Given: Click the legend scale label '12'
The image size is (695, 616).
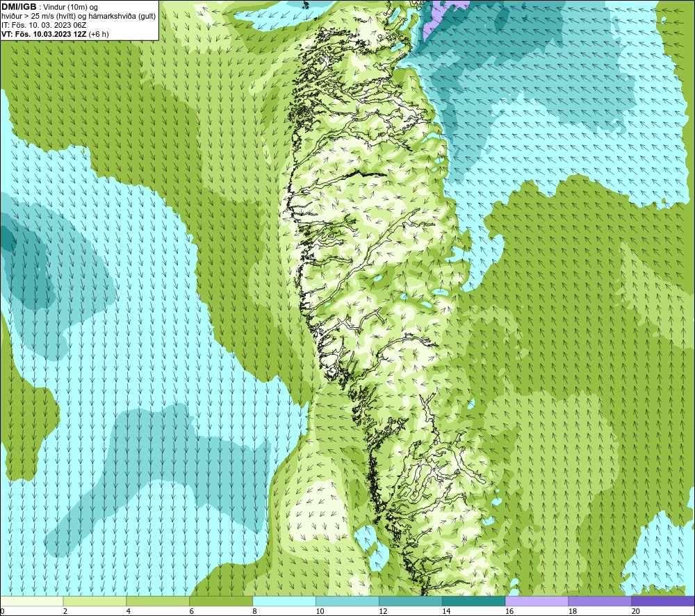Looking at the screenshot, I should 383,611.
